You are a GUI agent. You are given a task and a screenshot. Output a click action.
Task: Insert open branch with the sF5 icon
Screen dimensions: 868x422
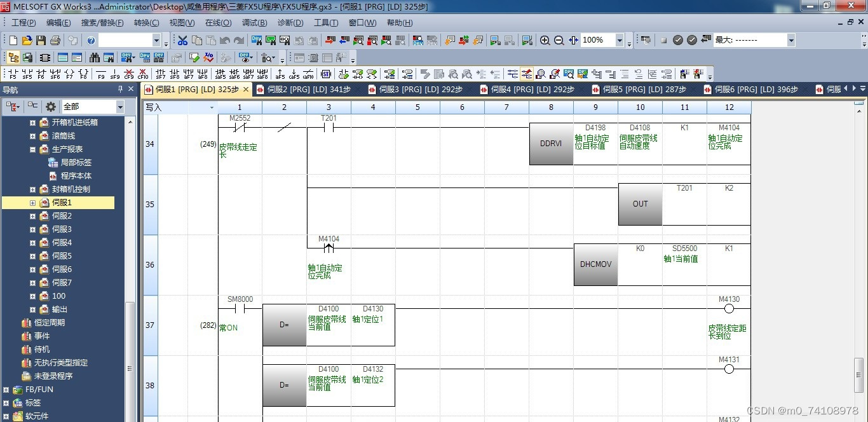(27, 74)
